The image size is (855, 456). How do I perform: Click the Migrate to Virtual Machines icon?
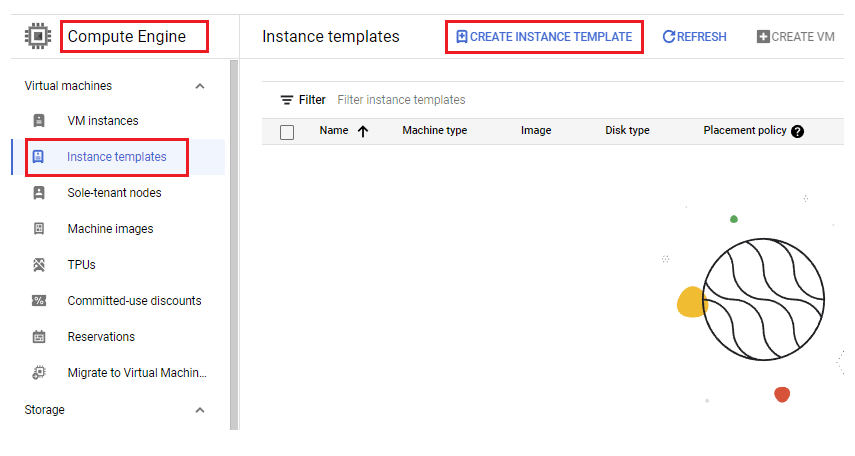tap(39, 373)
